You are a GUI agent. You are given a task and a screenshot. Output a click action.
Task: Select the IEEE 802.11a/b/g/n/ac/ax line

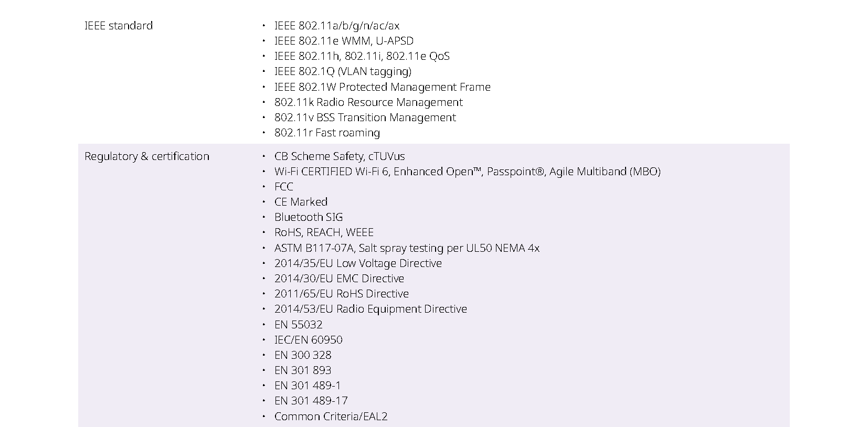point(336,26)
